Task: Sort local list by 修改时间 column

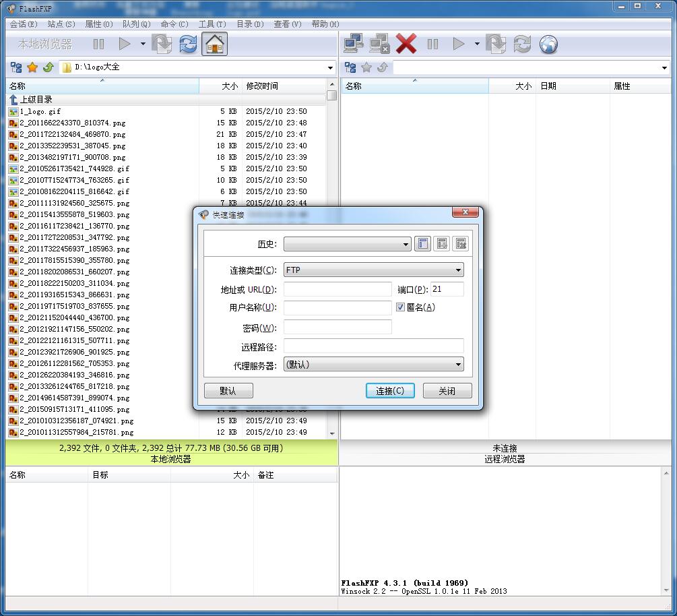Action: pyautogui.click(x=284, y=86)
